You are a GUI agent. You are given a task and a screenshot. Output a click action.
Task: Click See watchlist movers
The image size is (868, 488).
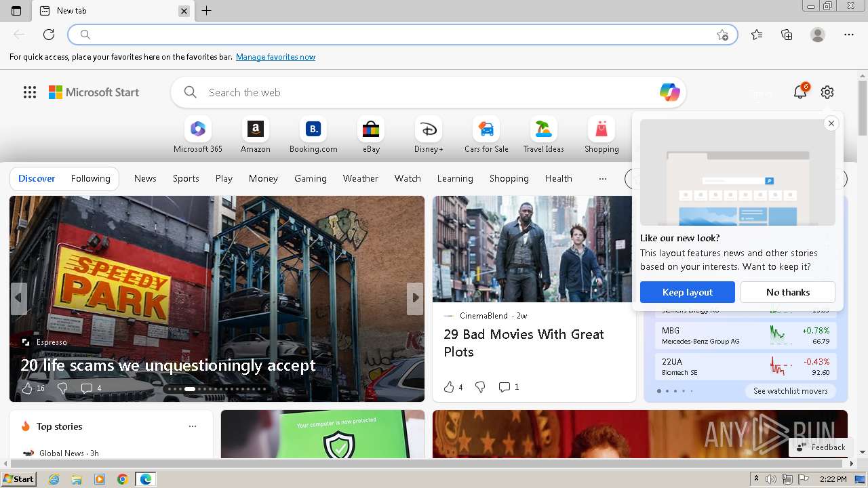tap(790, 391)
